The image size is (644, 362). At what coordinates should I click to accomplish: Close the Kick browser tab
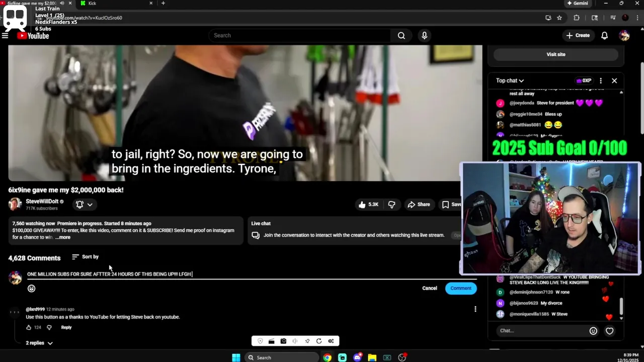[x=150, y=3]
